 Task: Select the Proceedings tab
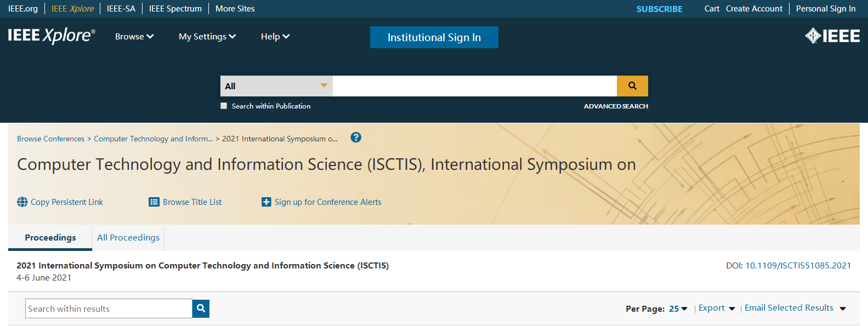click(x=50, y=238)
